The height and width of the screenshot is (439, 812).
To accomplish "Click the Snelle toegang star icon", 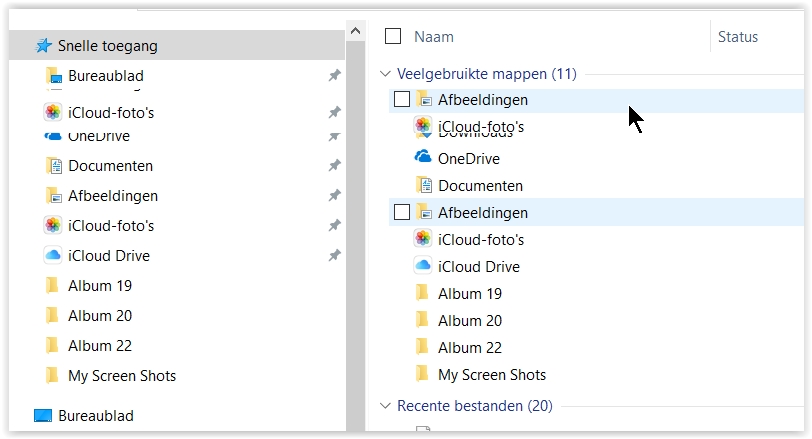I will 43,46.
